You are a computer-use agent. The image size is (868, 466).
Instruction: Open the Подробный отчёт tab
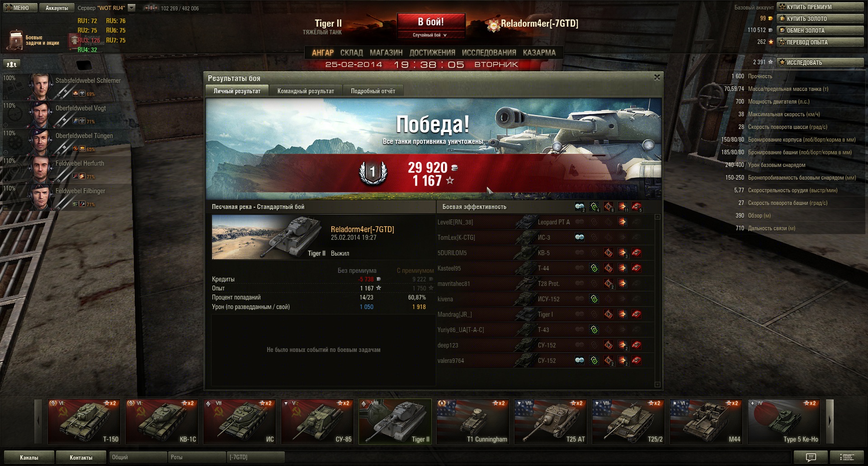pos(373,91)
